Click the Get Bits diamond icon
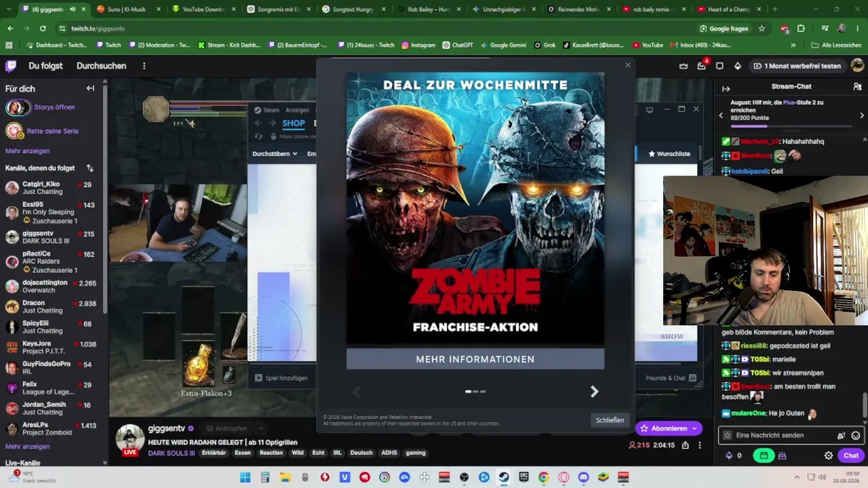 click(x=738, y=66)
